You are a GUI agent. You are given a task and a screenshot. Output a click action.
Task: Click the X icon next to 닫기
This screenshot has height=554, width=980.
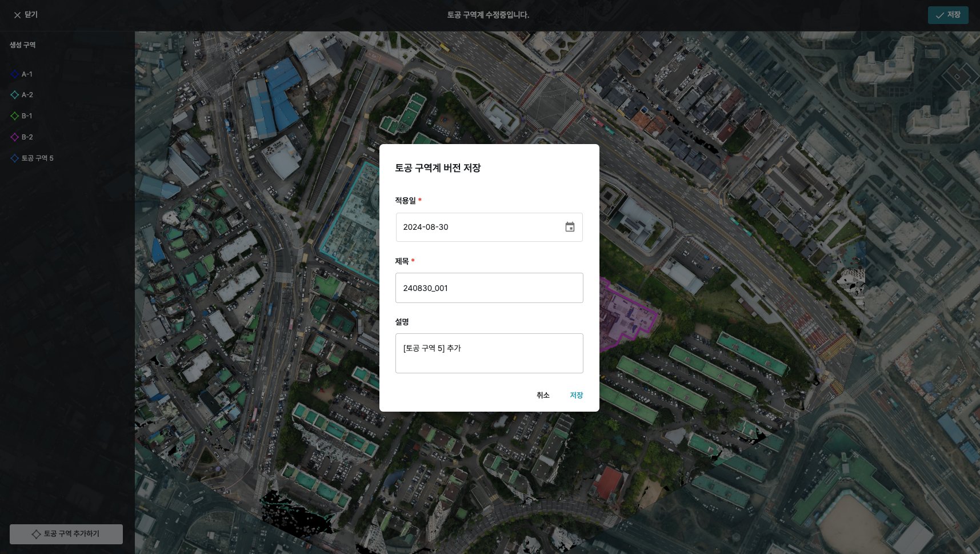pos(17,15)
